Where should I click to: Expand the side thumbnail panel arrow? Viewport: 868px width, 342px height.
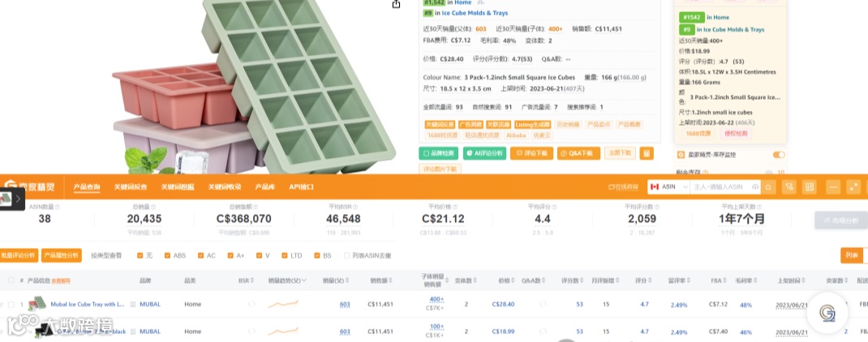pyautogui.click(x=18, y=198)
